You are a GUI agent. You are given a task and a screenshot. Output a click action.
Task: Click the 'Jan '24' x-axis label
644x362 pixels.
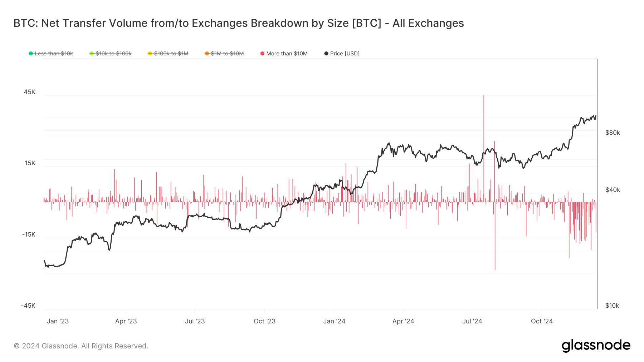click(x=334, y=321)
